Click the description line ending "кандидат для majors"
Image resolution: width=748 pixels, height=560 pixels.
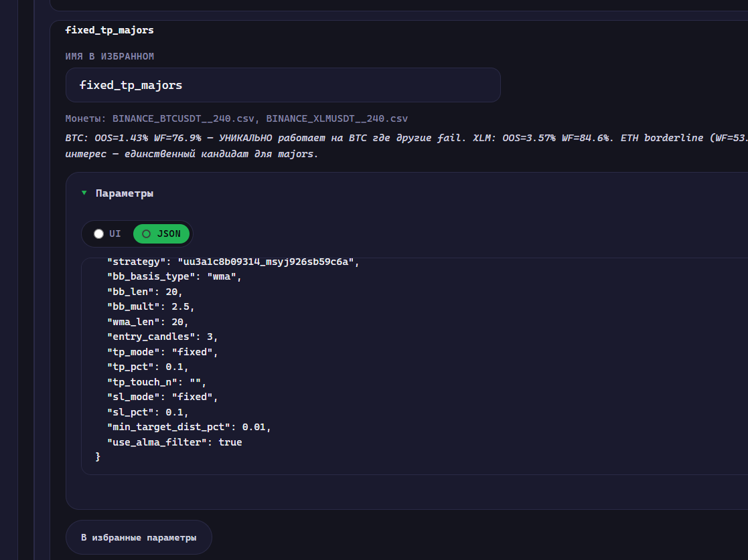click(192, 154)
